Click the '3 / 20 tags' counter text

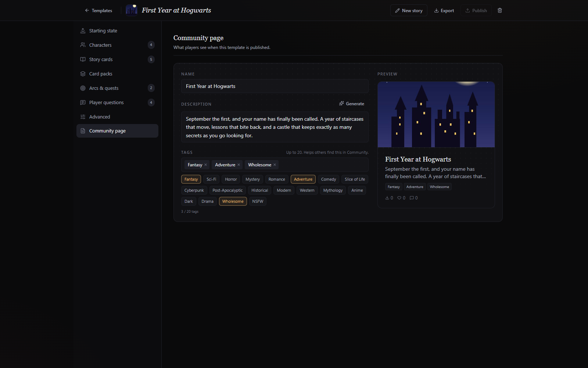(190, 212)
